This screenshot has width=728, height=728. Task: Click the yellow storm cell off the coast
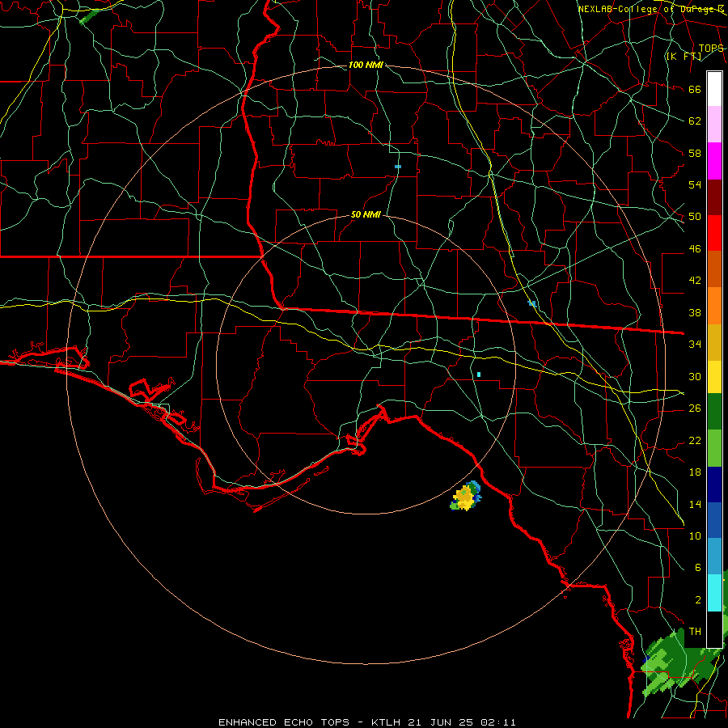(466, 497)
